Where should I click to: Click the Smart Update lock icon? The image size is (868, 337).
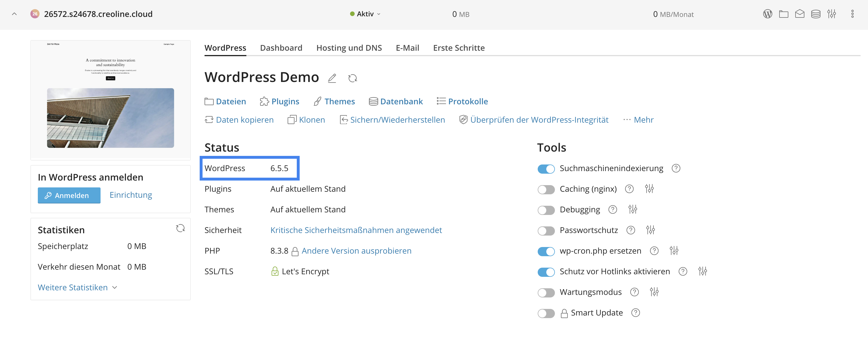coord(564,314)
